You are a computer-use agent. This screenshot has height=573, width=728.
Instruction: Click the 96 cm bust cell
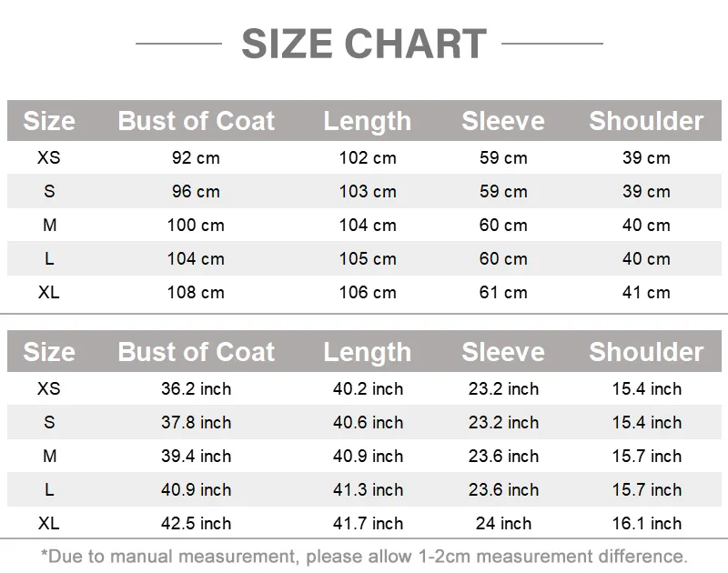196,192
